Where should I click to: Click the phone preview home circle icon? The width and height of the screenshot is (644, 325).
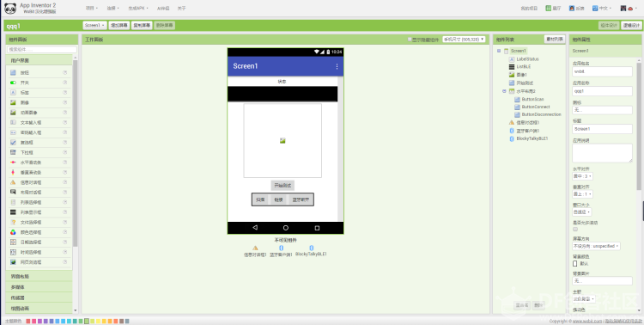pyautogui.click(x=286, y=228)
